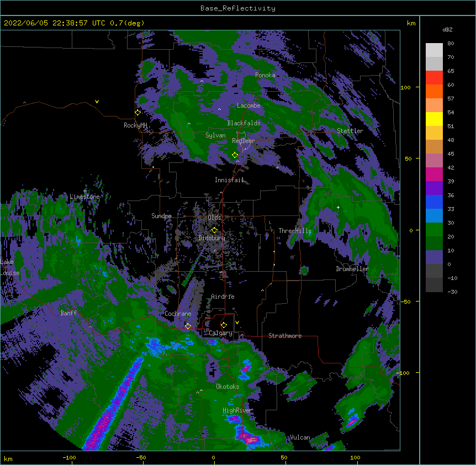Click the dBZ legend heading
Screen dimensions: 476x465
tap(447, 29)
